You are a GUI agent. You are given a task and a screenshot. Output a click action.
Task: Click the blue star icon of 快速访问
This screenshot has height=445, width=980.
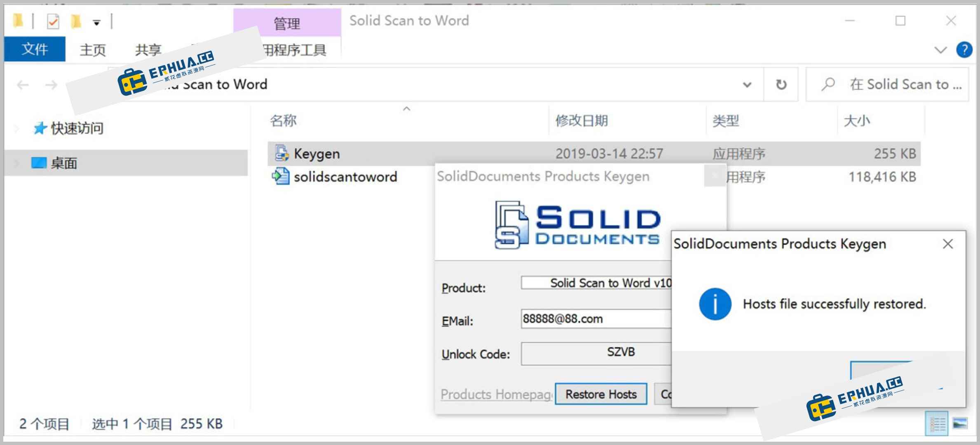(x=40, y=128)
